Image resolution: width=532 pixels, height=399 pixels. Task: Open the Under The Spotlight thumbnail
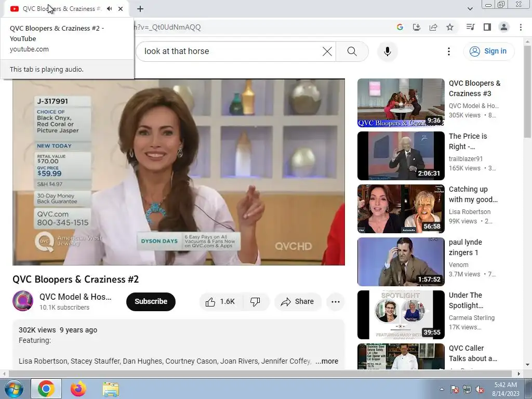coord(401,314)
